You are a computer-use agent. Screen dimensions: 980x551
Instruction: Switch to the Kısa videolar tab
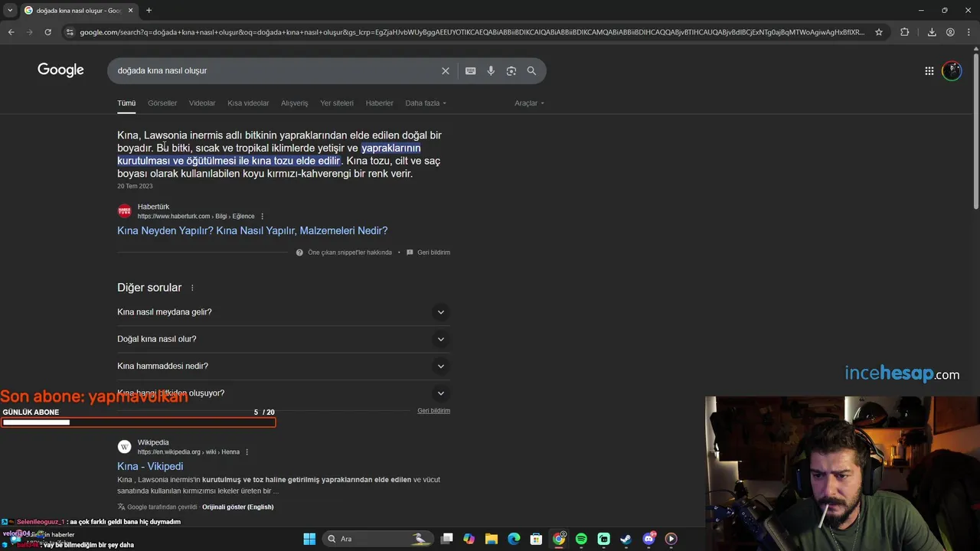click(x=248, y=103)
